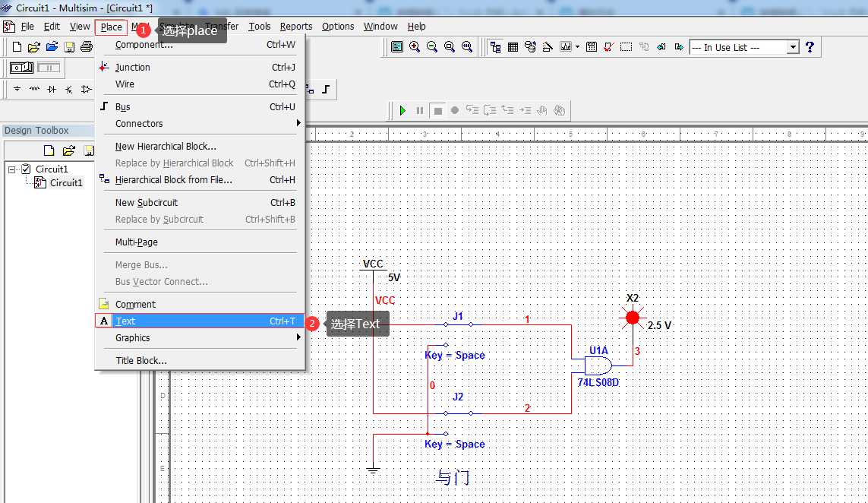The height and width of the screenshot is (503, 868).
Task: Toggle switch J1 in the circuit
Action: pos(458,324)
